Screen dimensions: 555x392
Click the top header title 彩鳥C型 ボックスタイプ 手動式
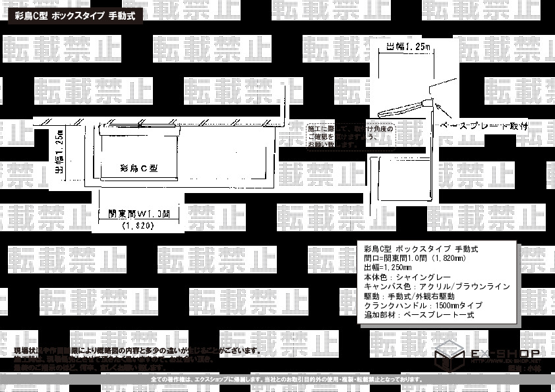pyautogui.click(x=75, y=16)
